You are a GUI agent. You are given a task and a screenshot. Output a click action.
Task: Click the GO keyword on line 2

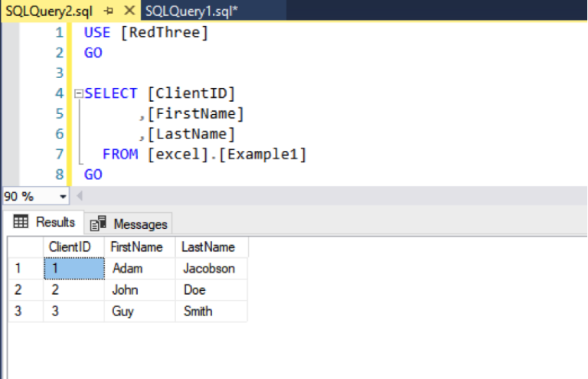93,53
